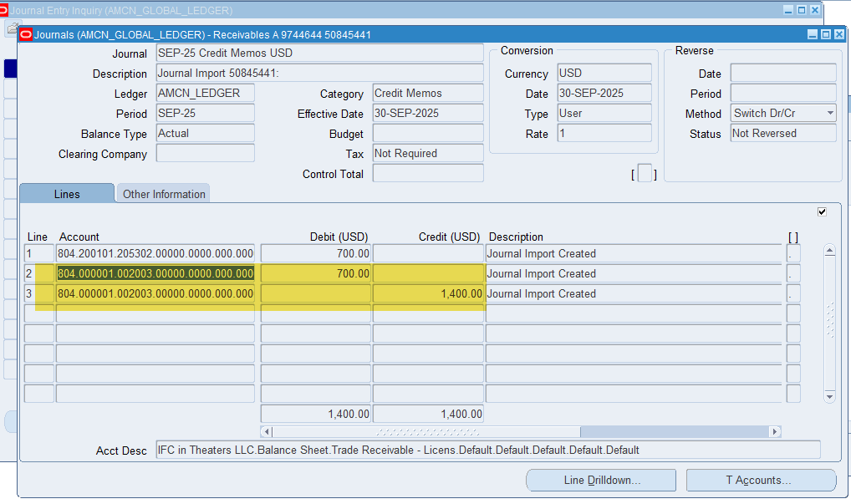Close the Journal Entry Inquiry window
Image resolution: width=851 pixels, height=504 pixels.
[x=815, y=10]
